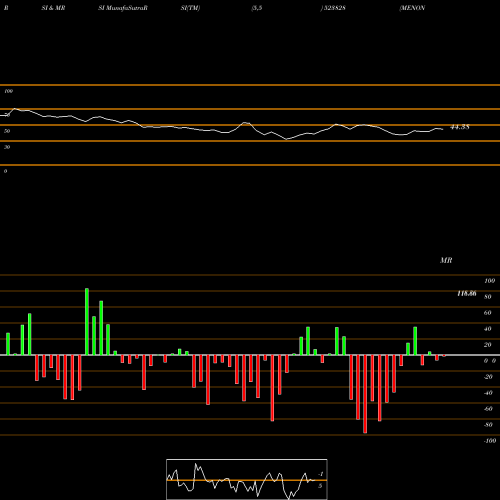Image resolution: width=500 pixels, height=500 pixels.
Task: Click the MR axis label 40
Action: 488,329
